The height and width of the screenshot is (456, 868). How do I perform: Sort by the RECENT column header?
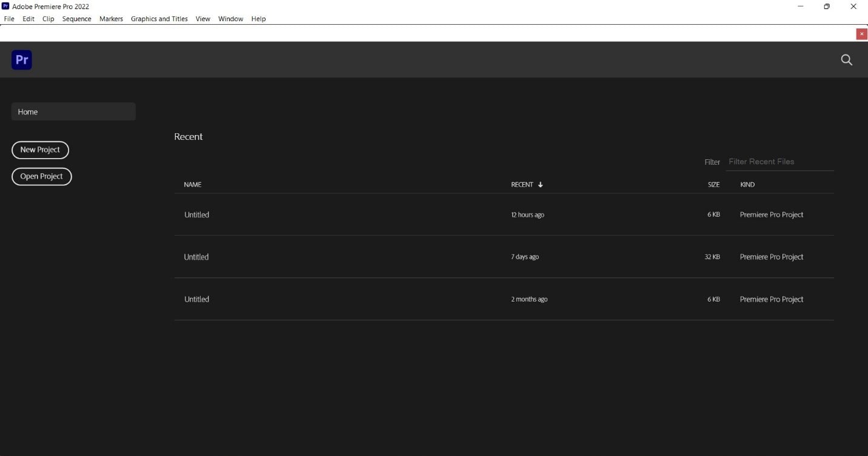[522, 185]
